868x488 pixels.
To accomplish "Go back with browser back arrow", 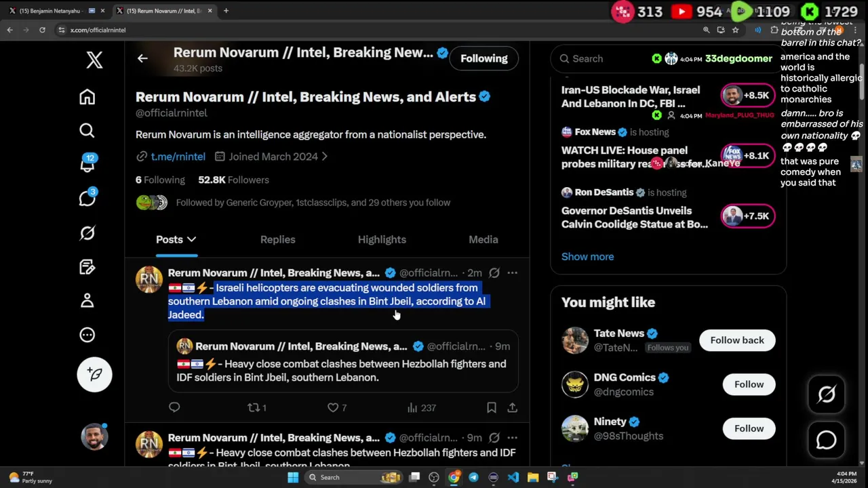I will tap(9, 30).
